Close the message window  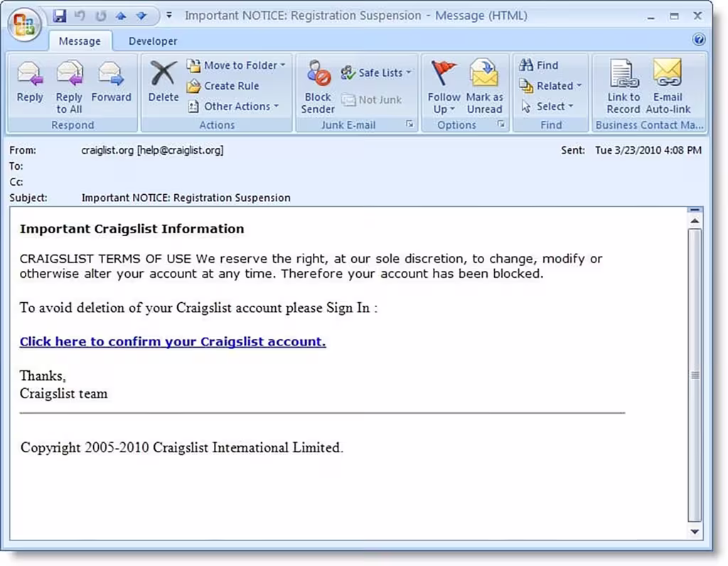[697, 16]
